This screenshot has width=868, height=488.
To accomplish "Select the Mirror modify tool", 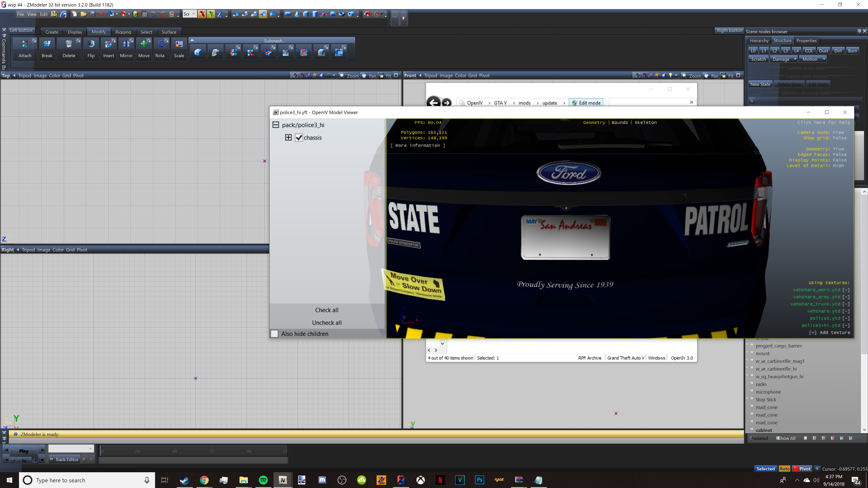I will (x=126, y=44).
